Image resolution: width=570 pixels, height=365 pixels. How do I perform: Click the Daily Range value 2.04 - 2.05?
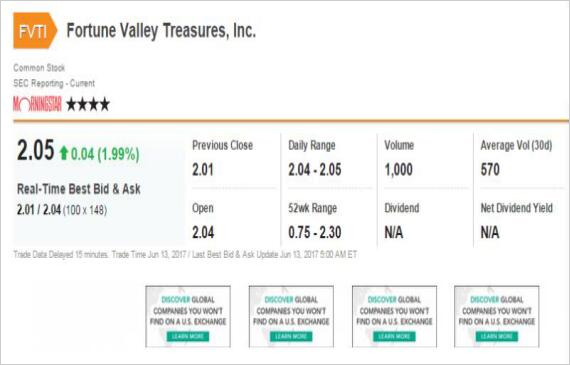[x=315, y=170]
